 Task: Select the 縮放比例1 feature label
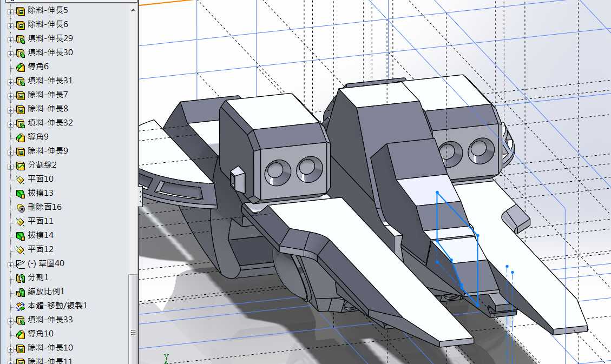(47, 291)
